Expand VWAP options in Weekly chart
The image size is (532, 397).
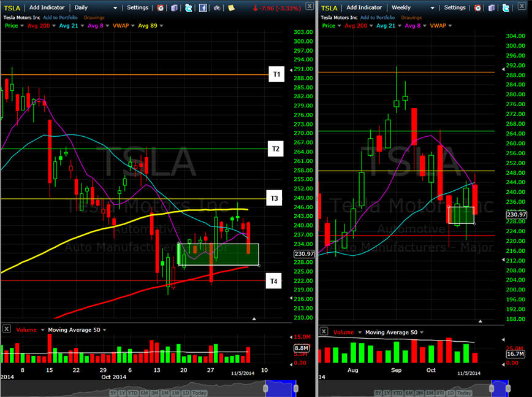click(x=450, y=26)
